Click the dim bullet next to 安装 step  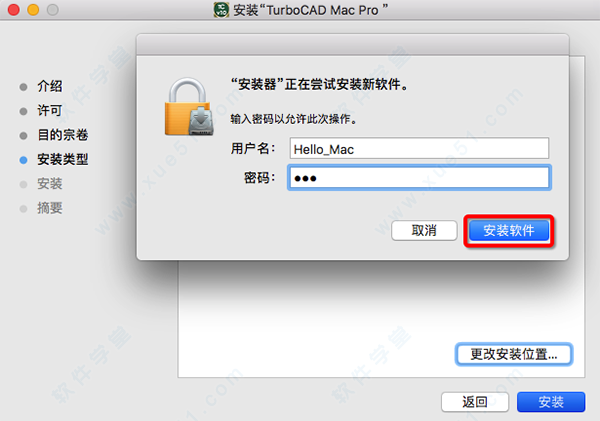click(23, 184)
